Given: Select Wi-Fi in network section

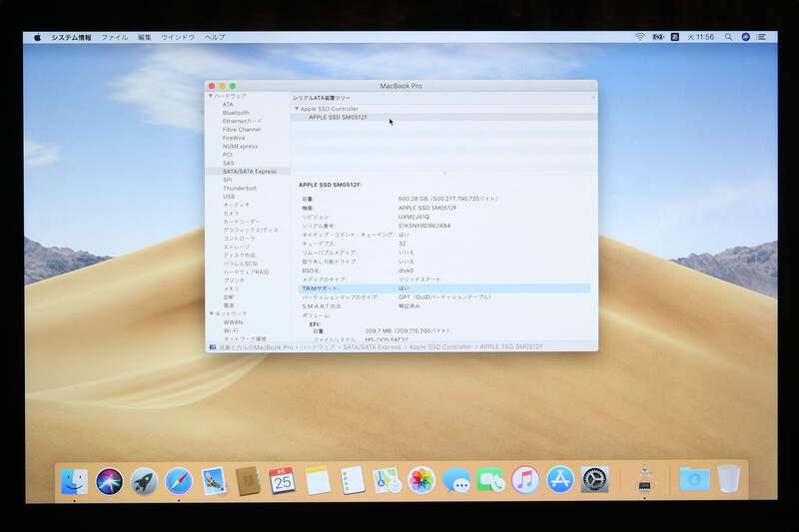Looking at the screenshot, I should (x=231, y=331).
